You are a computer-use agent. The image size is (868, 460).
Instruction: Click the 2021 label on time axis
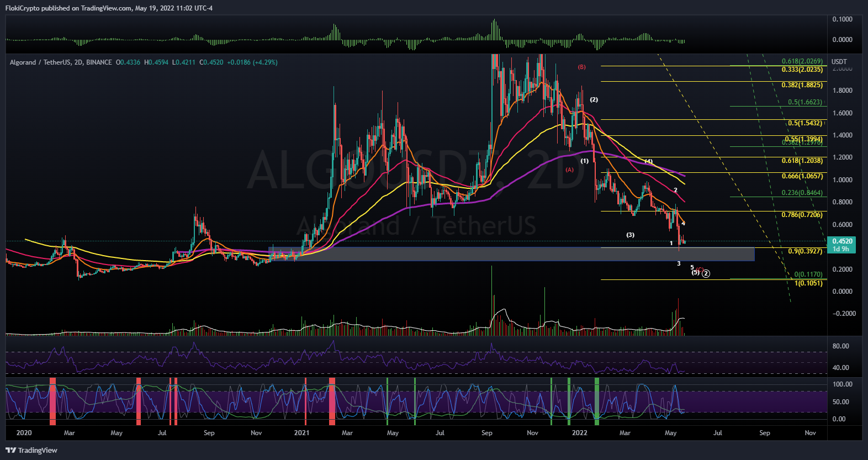coord(301,433)
